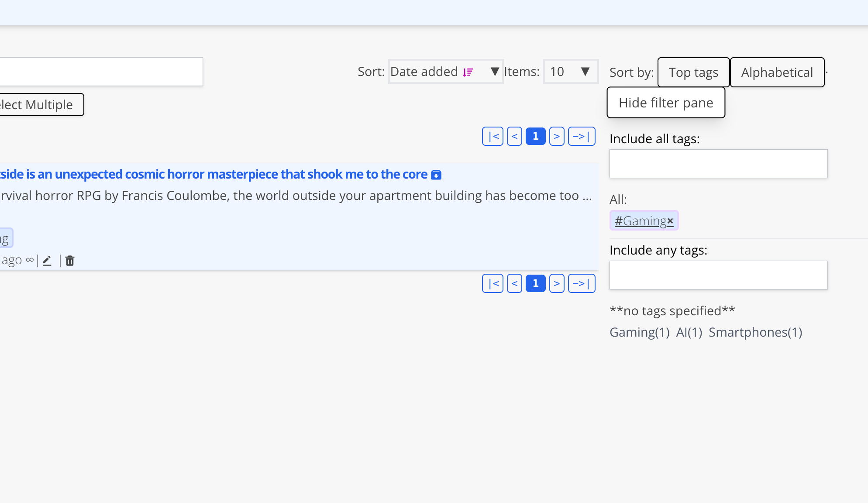Click the Include all tags input field
Screen dimensions: 868x503
coord(718,164)
